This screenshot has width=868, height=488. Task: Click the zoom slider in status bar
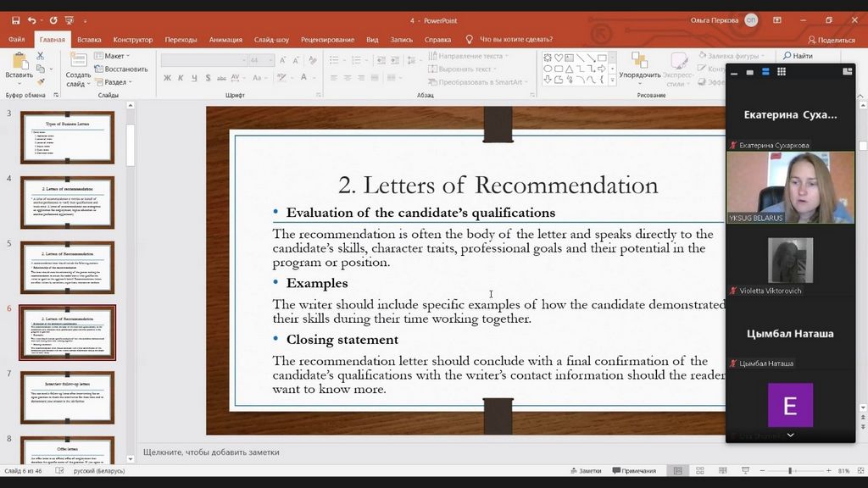pos(790,471)
